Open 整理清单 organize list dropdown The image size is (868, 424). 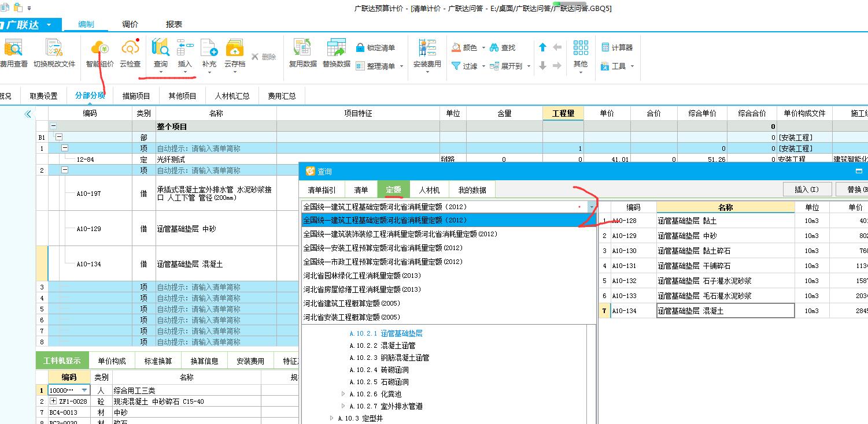point(379,66)
